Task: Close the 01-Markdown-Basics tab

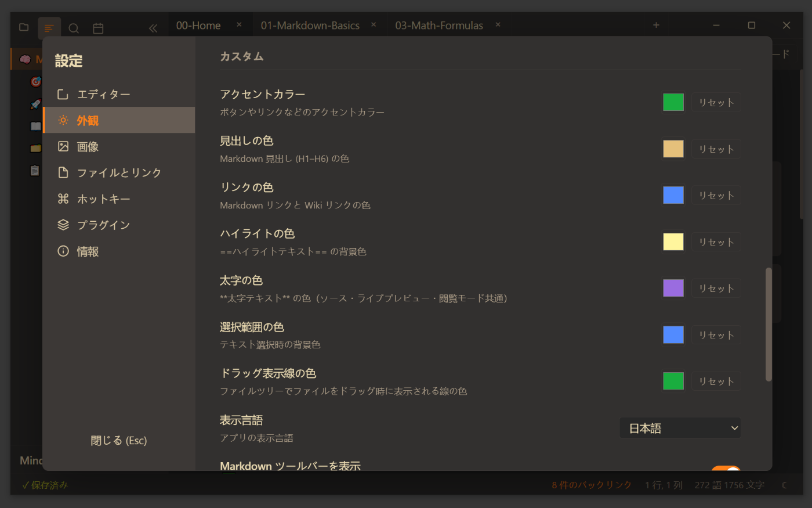Action: click(x=374, y=25)
